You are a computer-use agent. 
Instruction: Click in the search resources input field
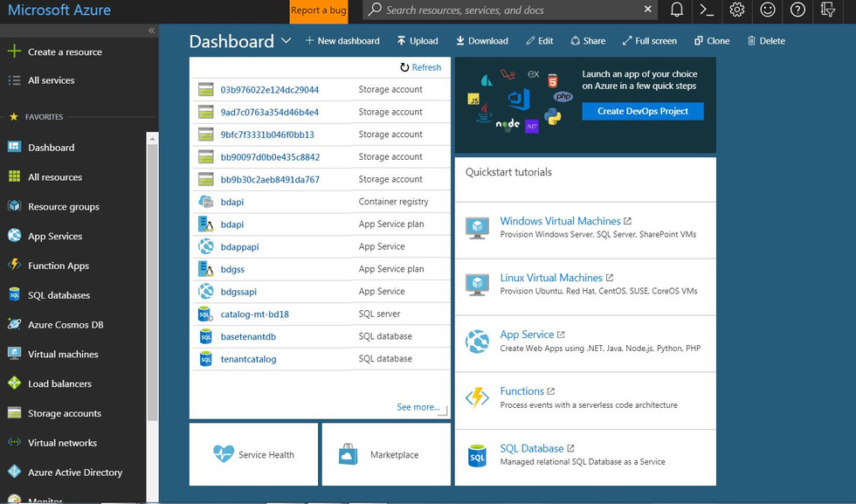tap(507, 10)
